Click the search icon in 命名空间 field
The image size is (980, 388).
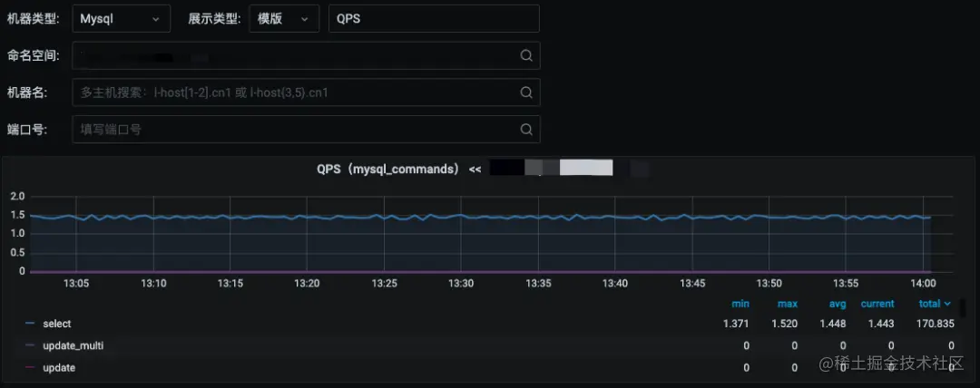527,55
